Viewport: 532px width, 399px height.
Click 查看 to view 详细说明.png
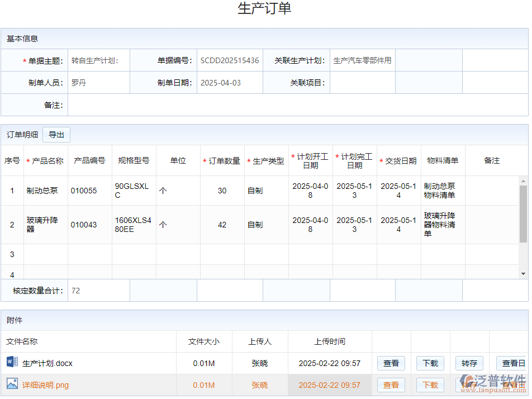[391, 385]
